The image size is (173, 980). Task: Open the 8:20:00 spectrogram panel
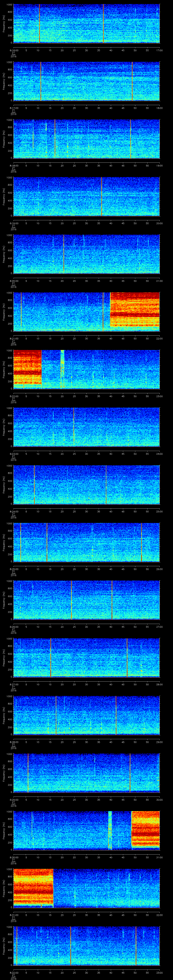click(x=86, y=254)
